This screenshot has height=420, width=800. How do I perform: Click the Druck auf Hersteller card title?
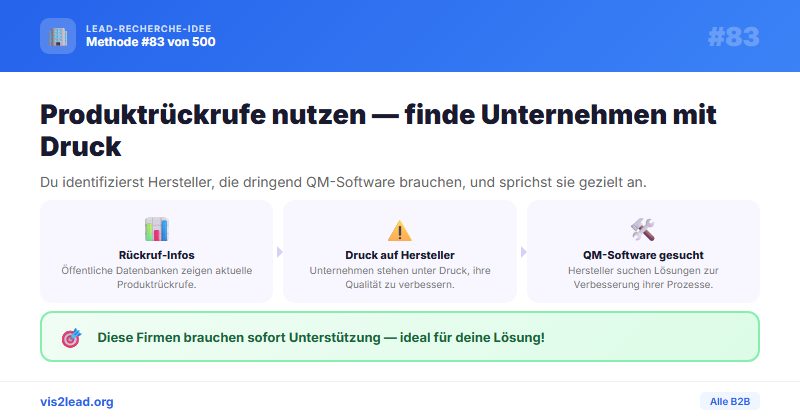tap(399, 255)
